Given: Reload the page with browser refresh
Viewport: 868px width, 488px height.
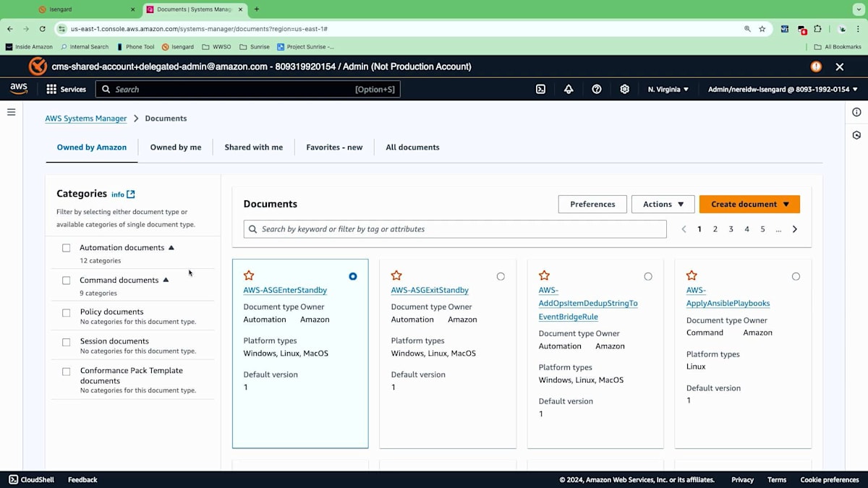Looking at the screenshot, I should (43, 29).
